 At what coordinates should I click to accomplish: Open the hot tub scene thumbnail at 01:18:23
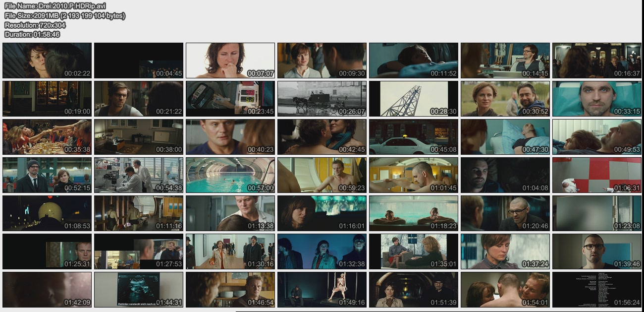[x=414, y=213]
